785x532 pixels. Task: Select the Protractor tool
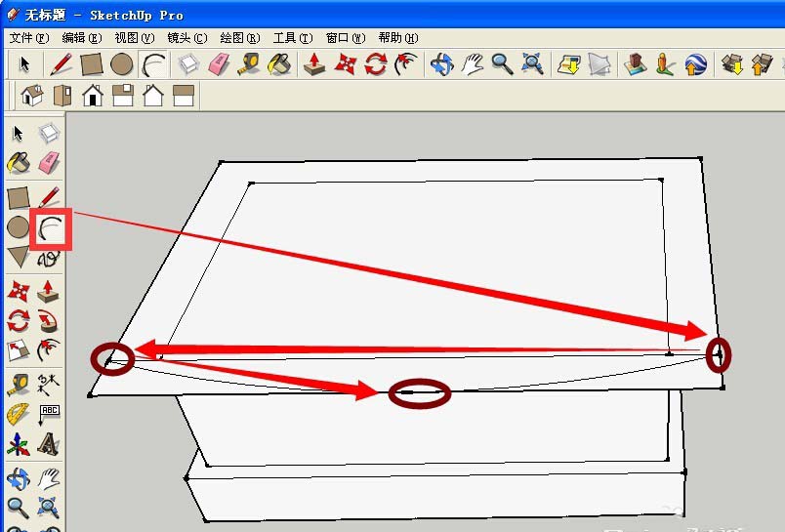18,415
